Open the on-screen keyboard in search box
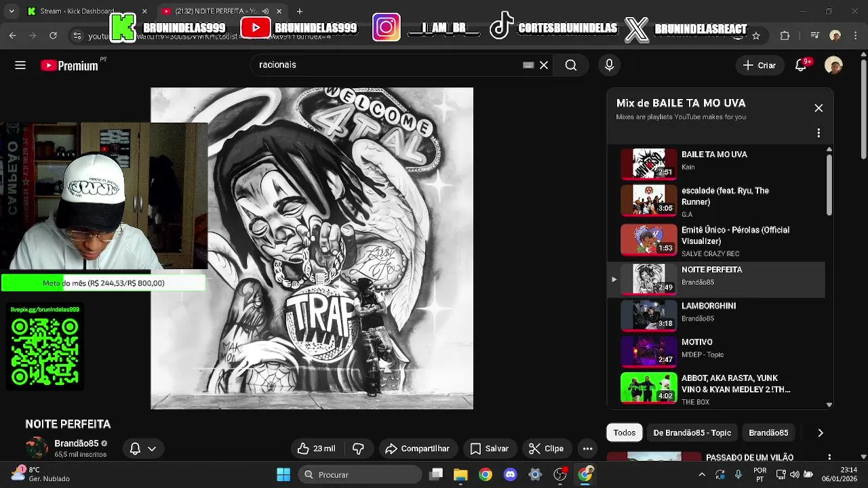This screenshot has width=868, height=488. click(x=528, y=65)
